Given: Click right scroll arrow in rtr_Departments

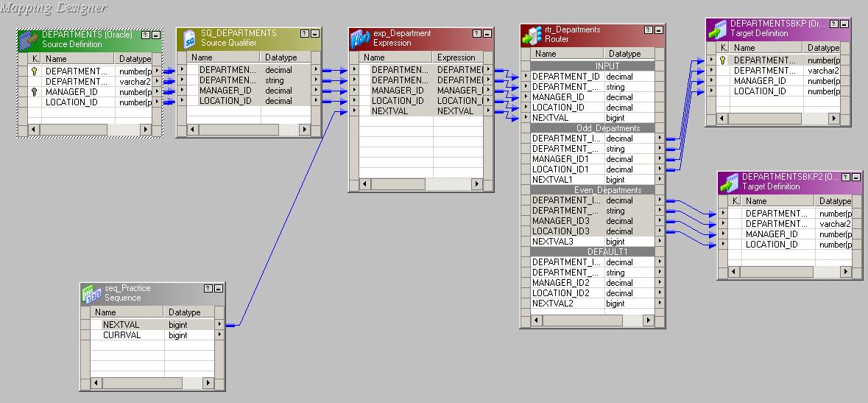Looking at the screenshot, I should coord(648,320).
